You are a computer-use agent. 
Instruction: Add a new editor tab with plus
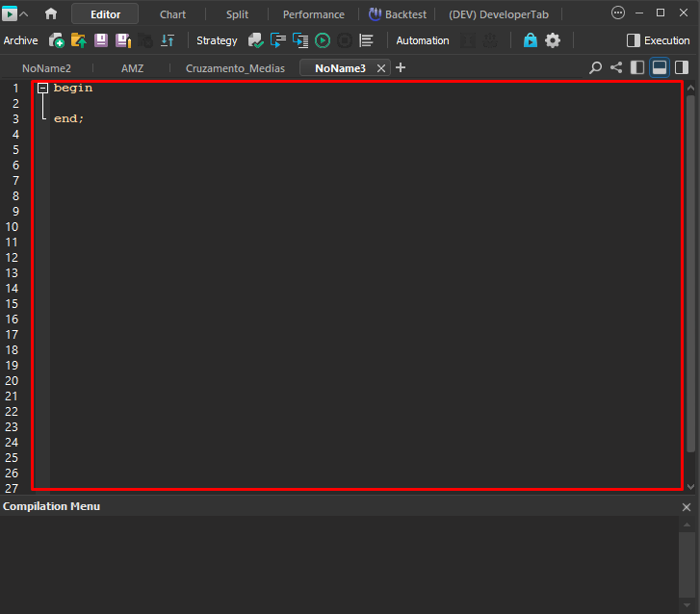pyautogui.click(x=401, y=67)
